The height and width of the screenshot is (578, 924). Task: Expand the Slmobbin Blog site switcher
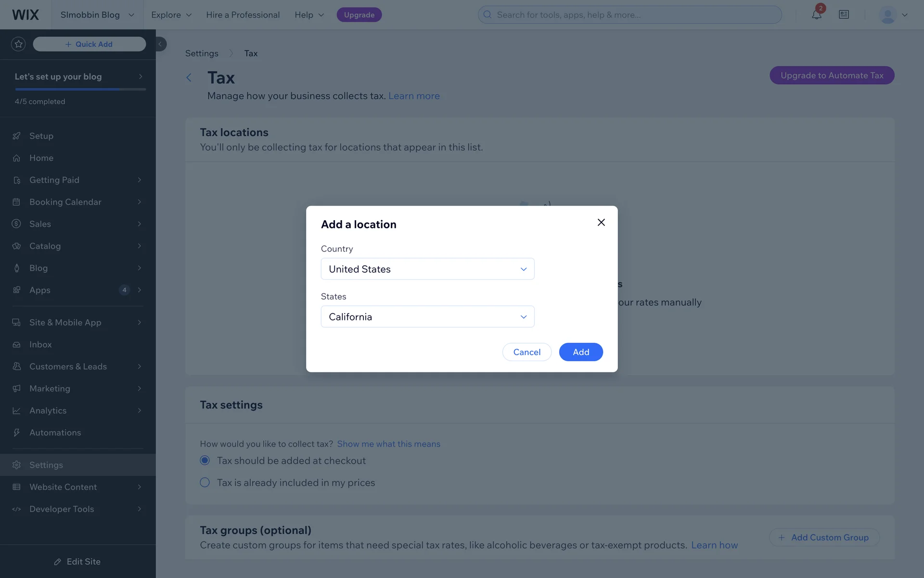[x=97, y=15]
